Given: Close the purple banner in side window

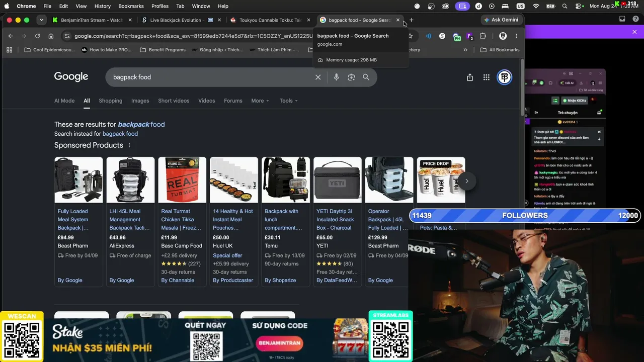Looking at the screenshot, I should click(x=634, y=32).
